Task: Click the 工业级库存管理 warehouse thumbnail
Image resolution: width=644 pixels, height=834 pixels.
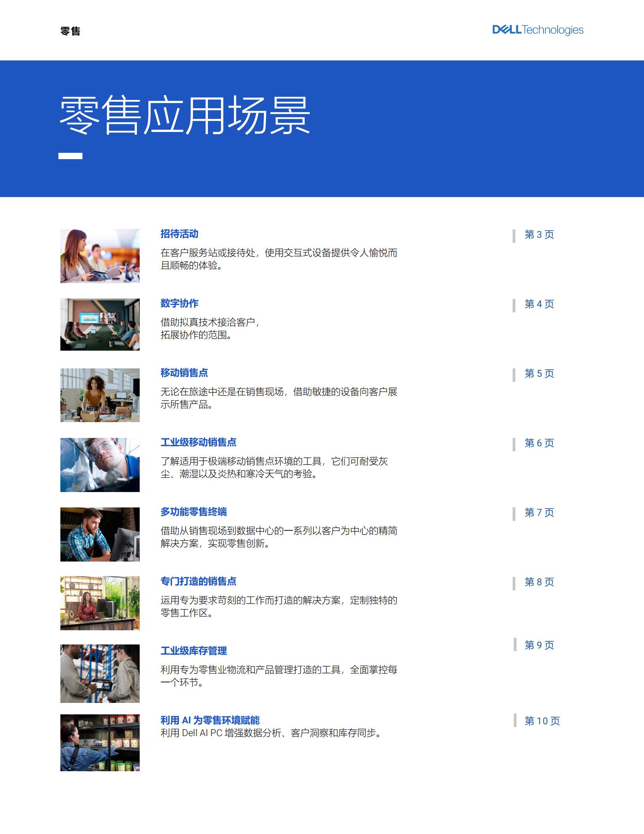Action: (100, 674)
